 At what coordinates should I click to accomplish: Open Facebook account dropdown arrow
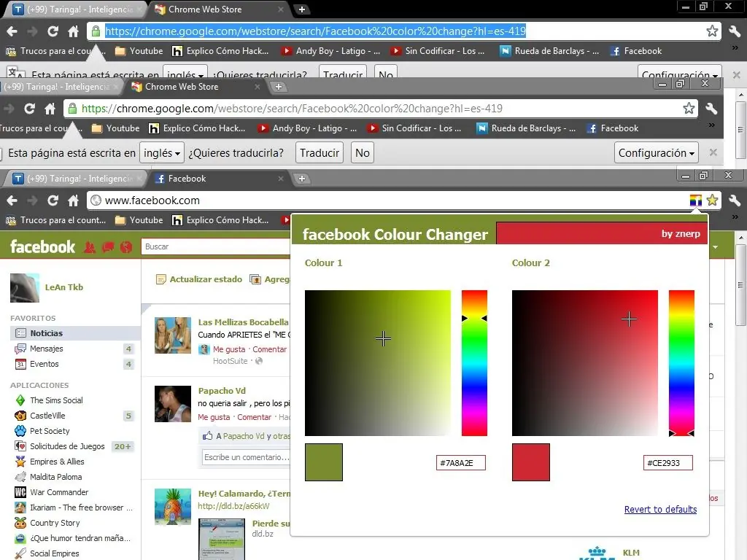coord(715,247)
